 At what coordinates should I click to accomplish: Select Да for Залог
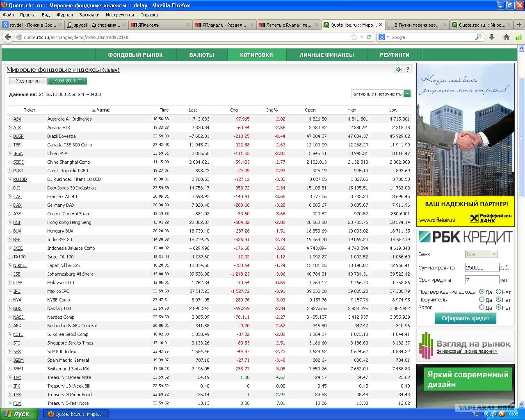[482, 307]
